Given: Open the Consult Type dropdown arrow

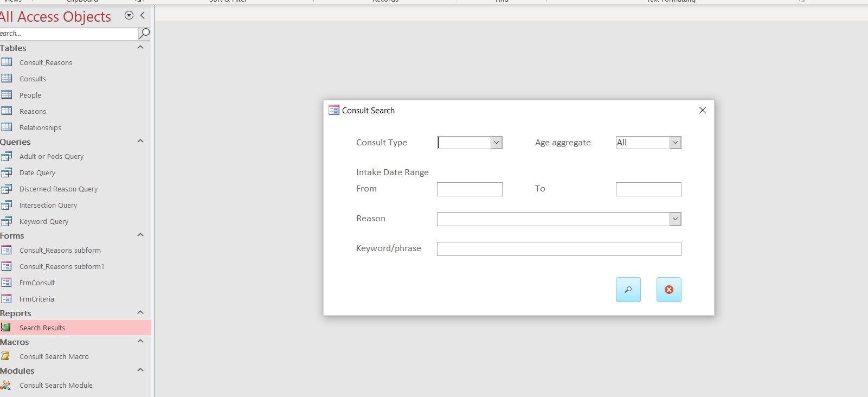Looking at the screenshot, I should [x=496, y=143].
